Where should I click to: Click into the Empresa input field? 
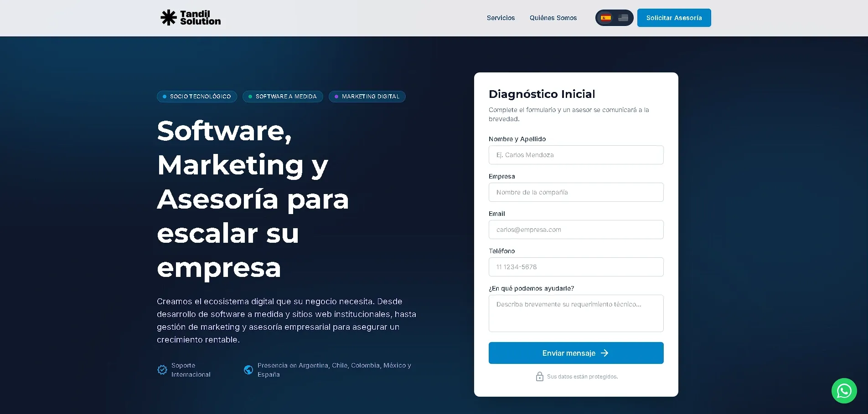tap(576, 192)
